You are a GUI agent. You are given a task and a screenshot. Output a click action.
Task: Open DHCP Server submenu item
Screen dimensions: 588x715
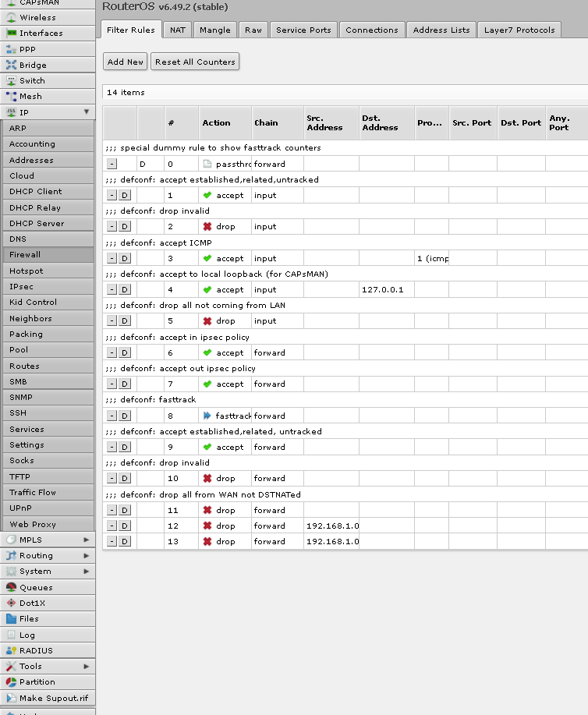[x=48, y=224]
